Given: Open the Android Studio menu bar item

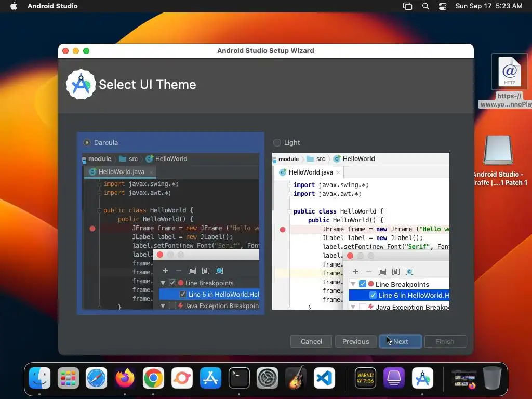Looking at the screenshot, I should pos(52,6).
